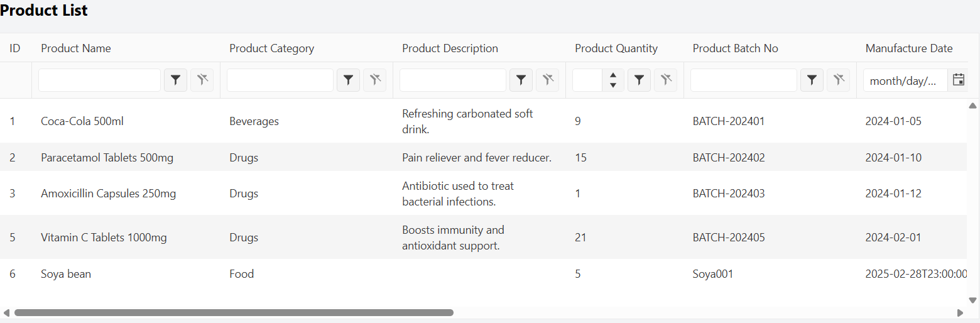
Task: Clear the Product Category filter
Action: [x=375, y=80]
